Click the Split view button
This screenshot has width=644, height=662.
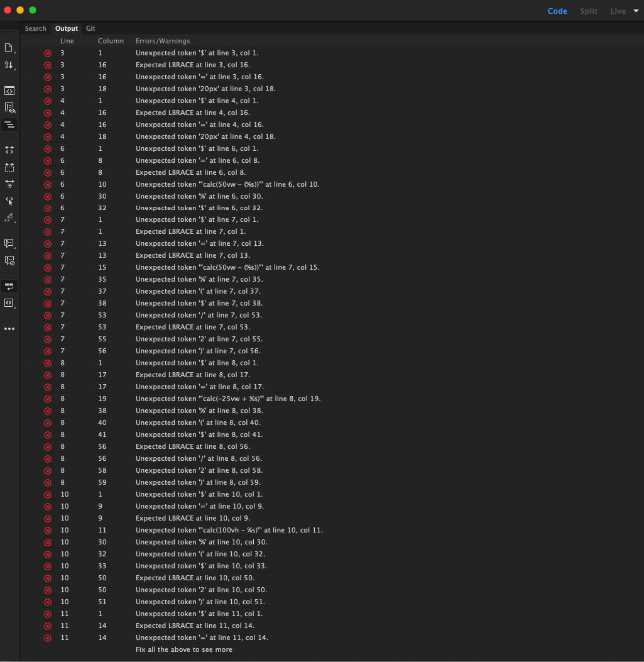pos(588,11)
